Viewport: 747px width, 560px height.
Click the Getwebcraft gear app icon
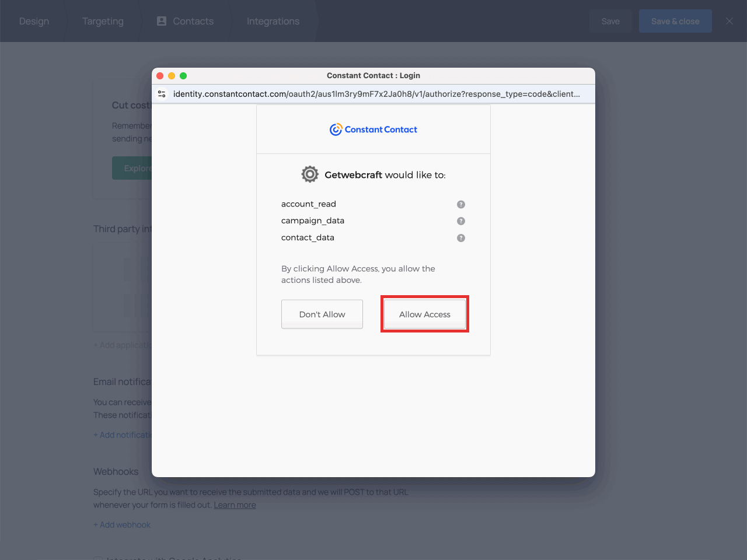click(x=310, y=174)
